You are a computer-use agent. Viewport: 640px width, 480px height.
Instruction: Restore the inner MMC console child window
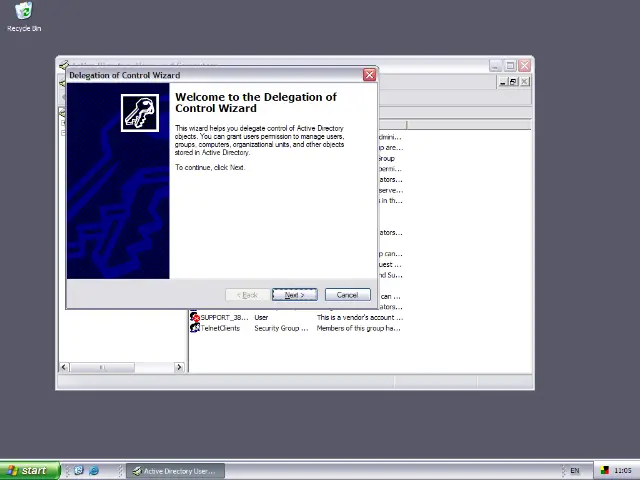(514, 82)
